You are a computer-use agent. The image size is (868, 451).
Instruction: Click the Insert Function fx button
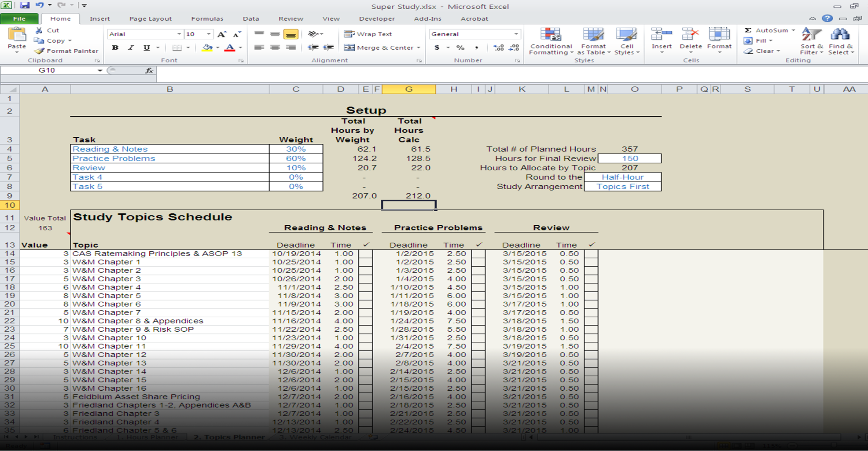click(x=149, y=70)
